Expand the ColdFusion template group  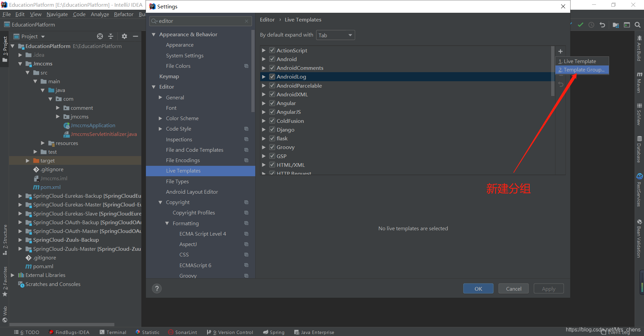(x=264, y=121)
